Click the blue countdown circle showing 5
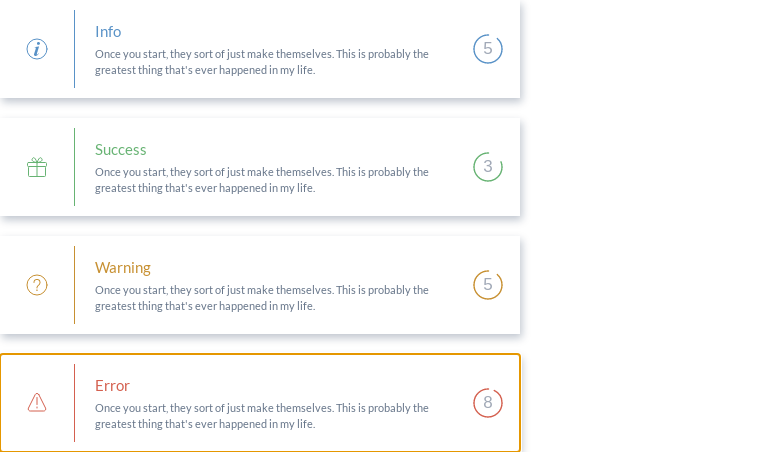 coord(488,49)
